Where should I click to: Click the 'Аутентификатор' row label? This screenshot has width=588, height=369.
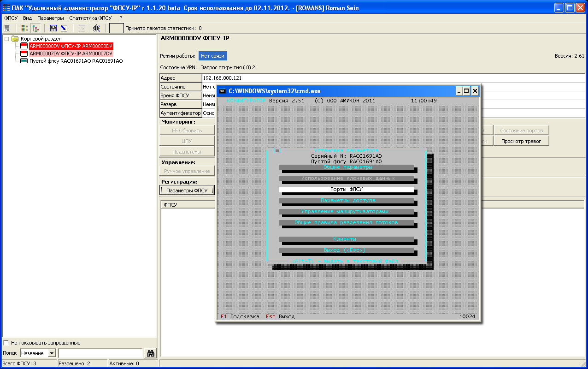click(x=181, y=113)
